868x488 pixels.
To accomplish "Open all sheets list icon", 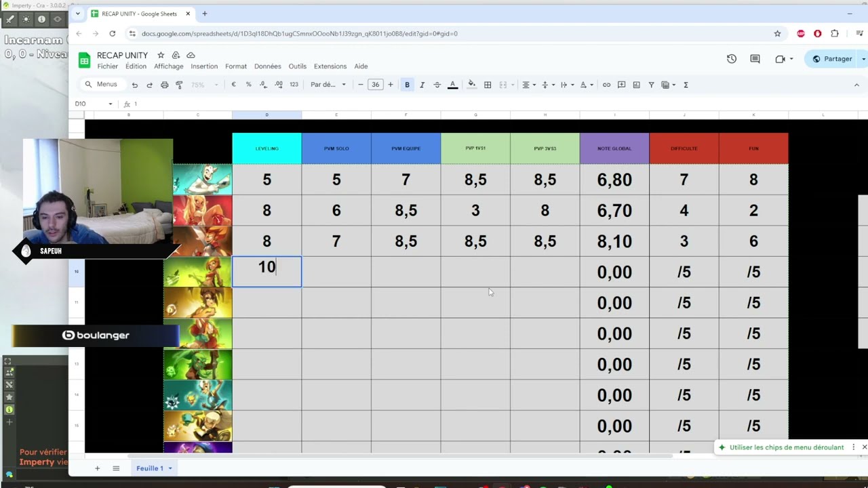I will coord(116,468).
